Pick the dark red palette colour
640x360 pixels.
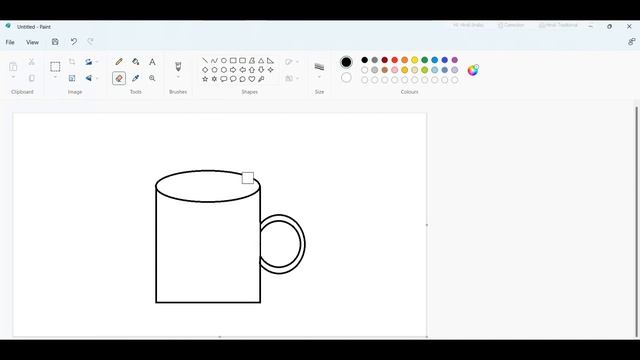click(384, 60)
